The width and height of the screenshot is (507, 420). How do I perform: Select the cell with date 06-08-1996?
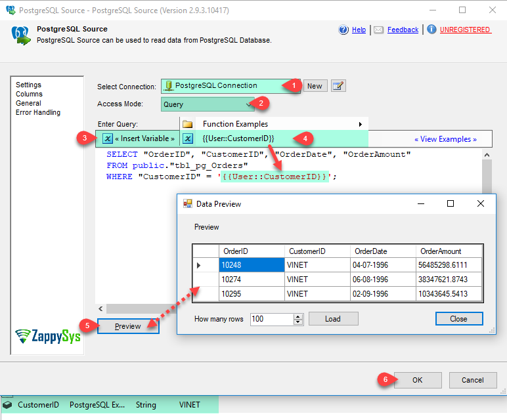coord(383,280)
